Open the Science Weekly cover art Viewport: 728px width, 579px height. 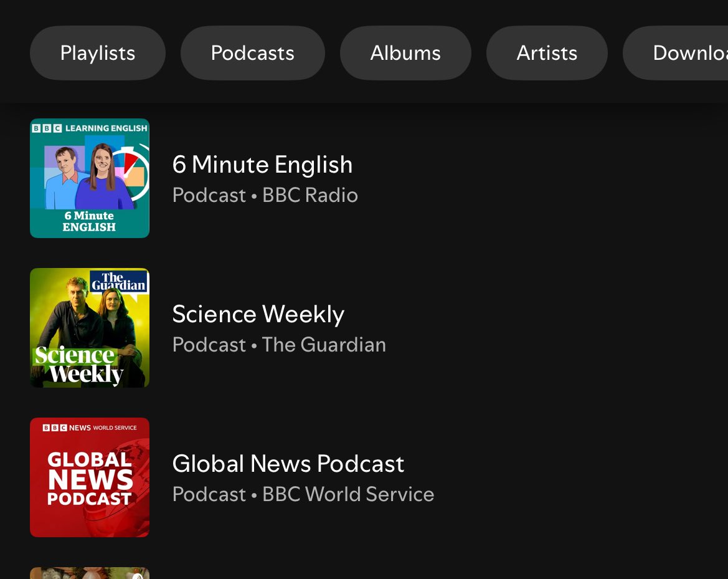point(90,328)
